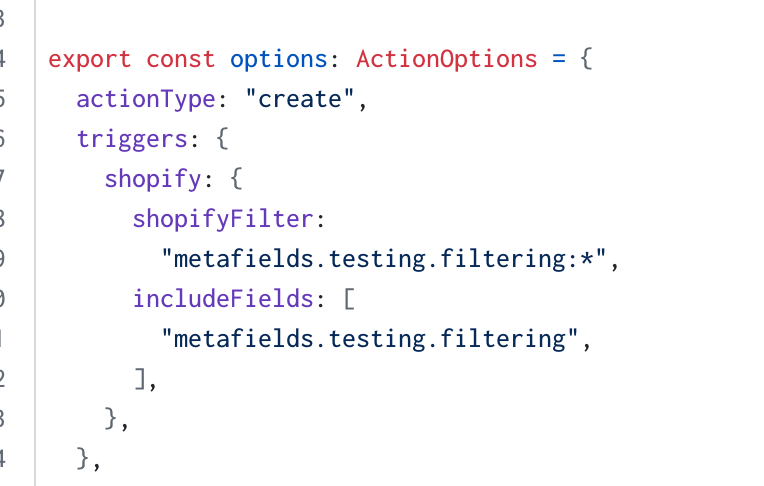Image resolution: width=764 pixels, height=486 pixels.
Task: Click the "metafields.testing.filtering" array string
Action: pos(369,339)
